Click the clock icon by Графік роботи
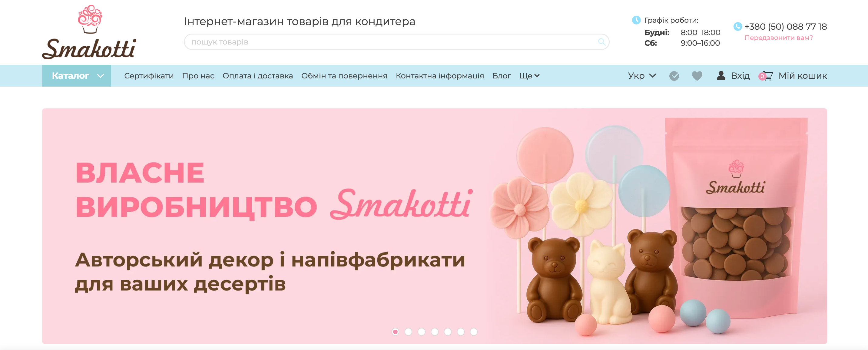The height and width of the screenshot is (350, 868). coord(636,20)
